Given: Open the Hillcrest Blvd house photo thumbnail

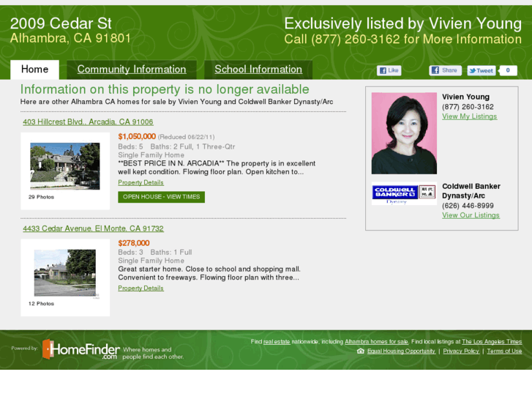Looking at the screenshot, I should 65,166.
